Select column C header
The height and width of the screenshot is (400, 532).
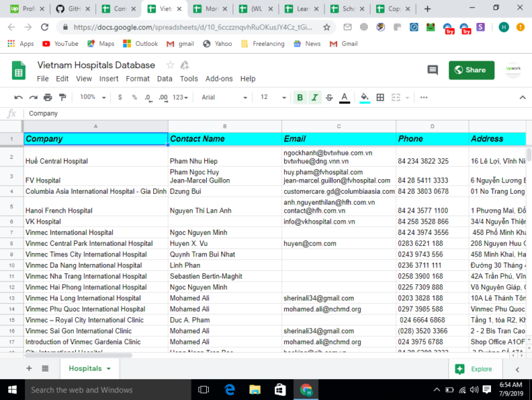(x=338, y=126)
